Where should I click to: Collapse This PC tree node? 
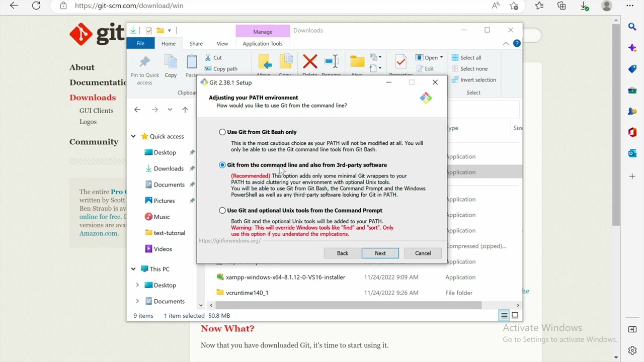133,269
